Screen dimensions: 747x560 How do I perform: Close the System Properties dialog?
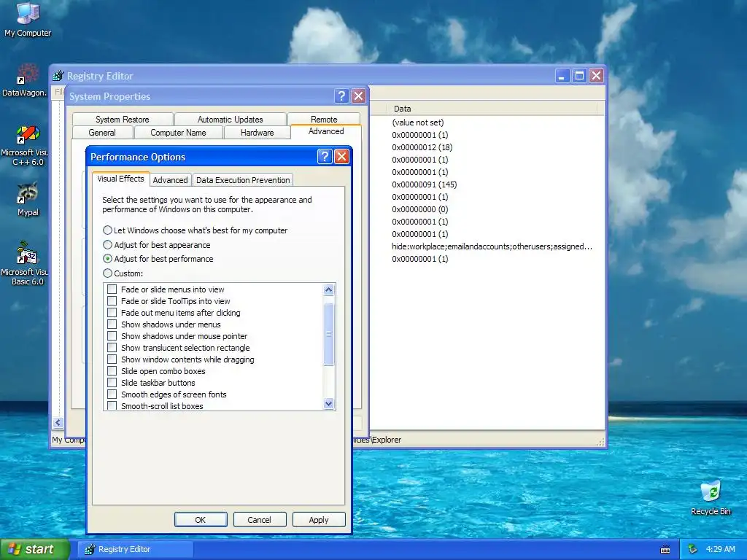tap(358, 96)
